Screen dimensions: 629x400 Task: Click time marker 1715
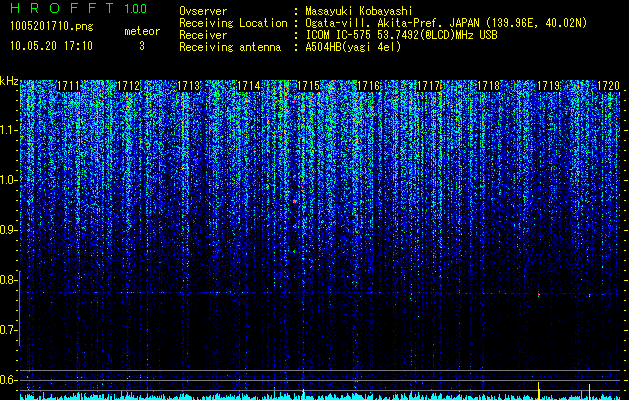(x=308, y=86)
